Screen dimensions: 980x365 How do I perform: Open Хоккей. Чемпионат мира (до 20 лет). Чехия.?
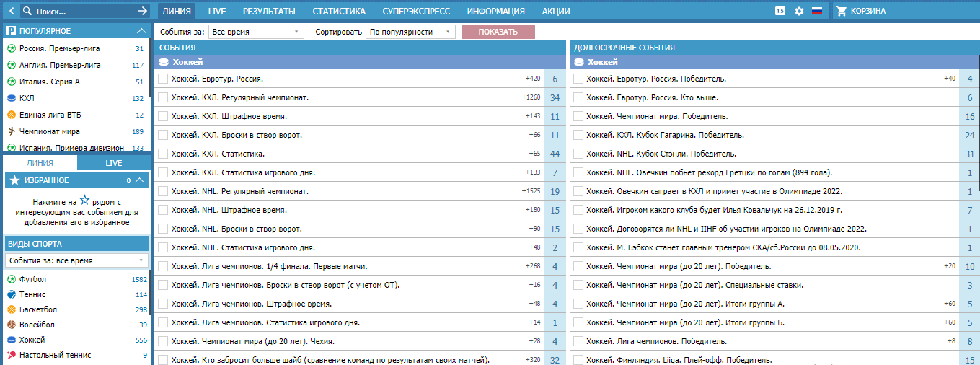253,341
